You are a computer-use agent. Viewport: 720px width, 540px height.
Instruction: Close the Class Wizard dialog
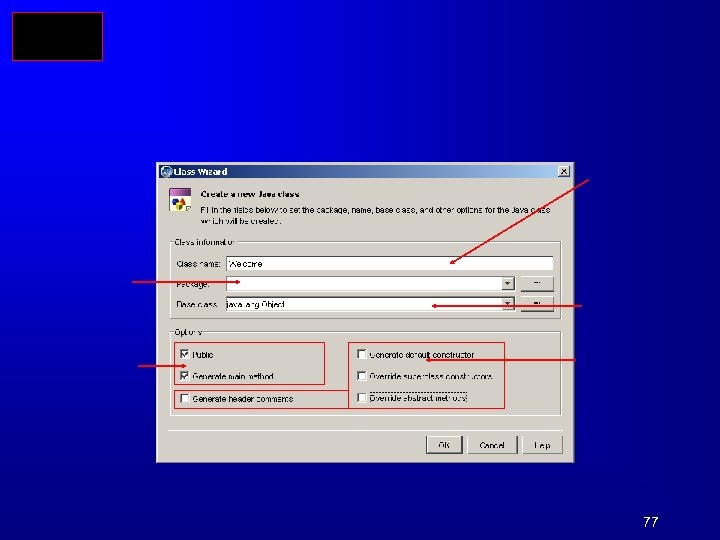pos(563,171)
